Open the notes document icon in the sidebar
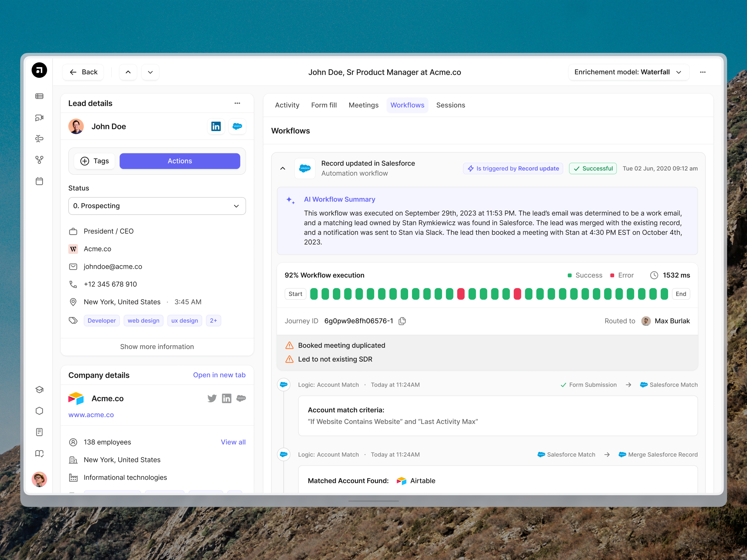Viewport: 747px width, 560px height. tap(40, 432)
